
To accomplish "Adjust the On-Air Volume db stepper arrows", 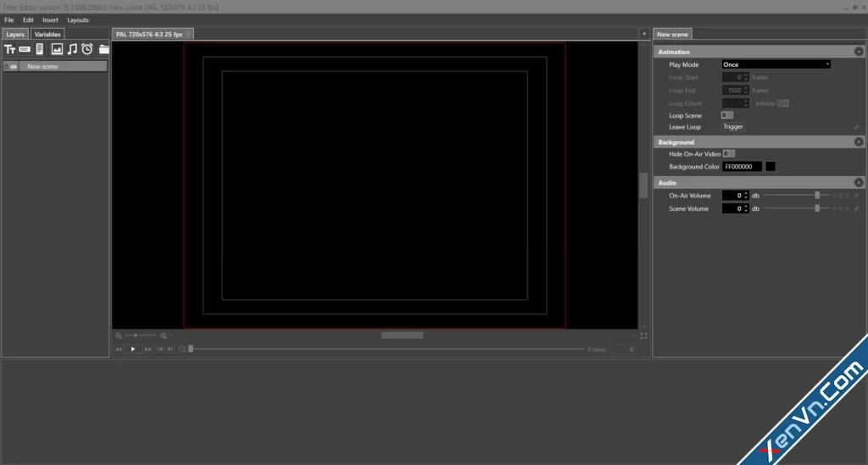I will 746,196.
